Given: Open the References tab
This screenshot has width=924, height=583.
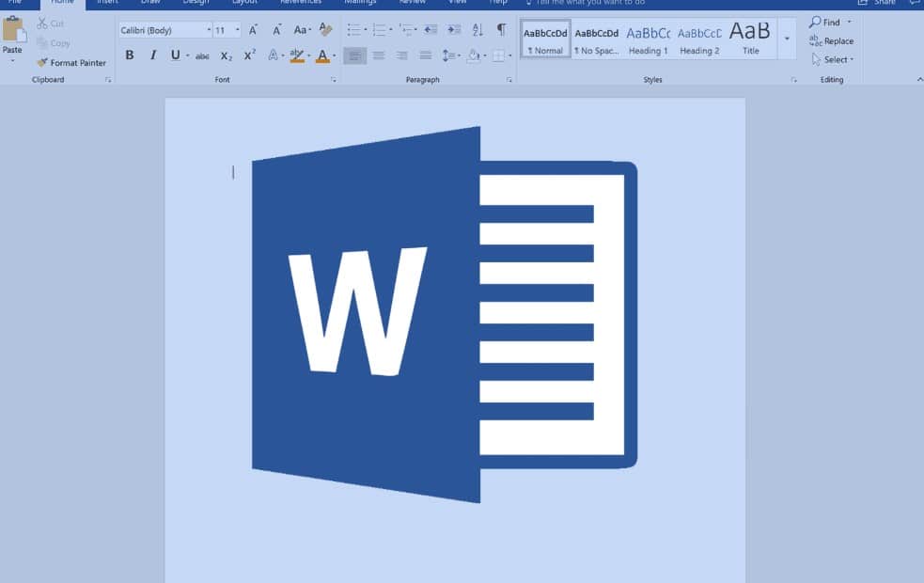Looking at the screenshot, I should 300,3.
